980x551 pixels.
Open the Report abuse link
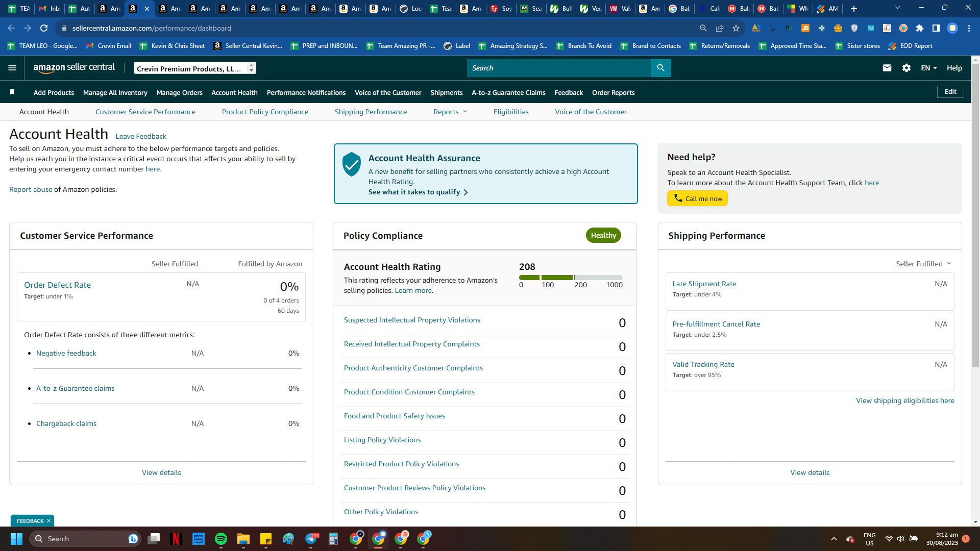(31, 189)
